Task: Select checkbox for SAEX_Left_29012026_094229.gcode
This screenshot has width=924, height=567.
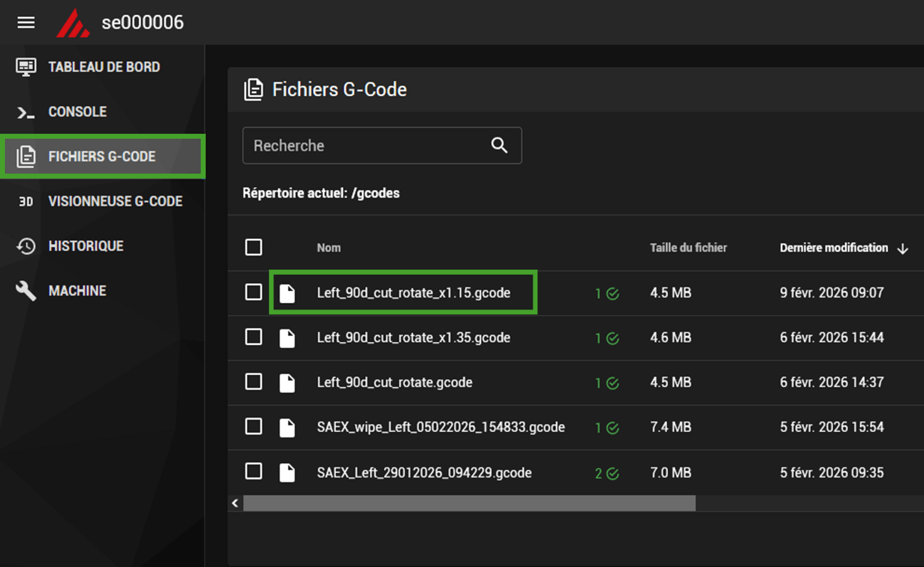Action: click(x=253, y=472)
